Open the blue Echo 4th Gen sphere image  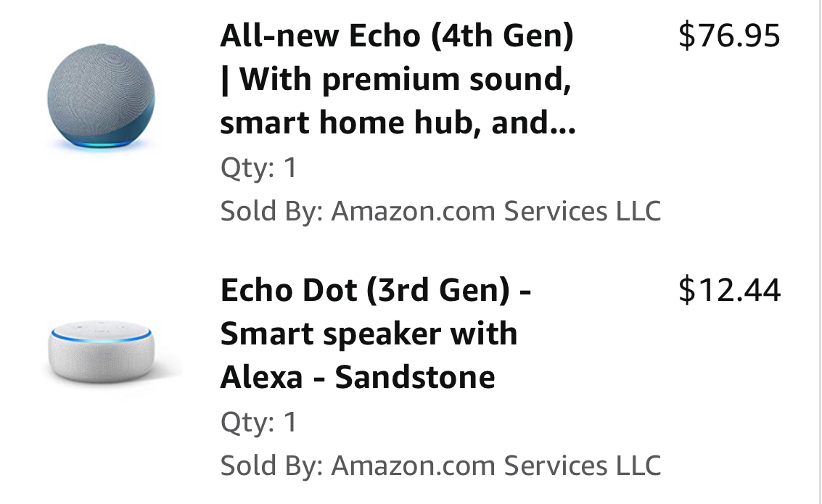point(101,97)
